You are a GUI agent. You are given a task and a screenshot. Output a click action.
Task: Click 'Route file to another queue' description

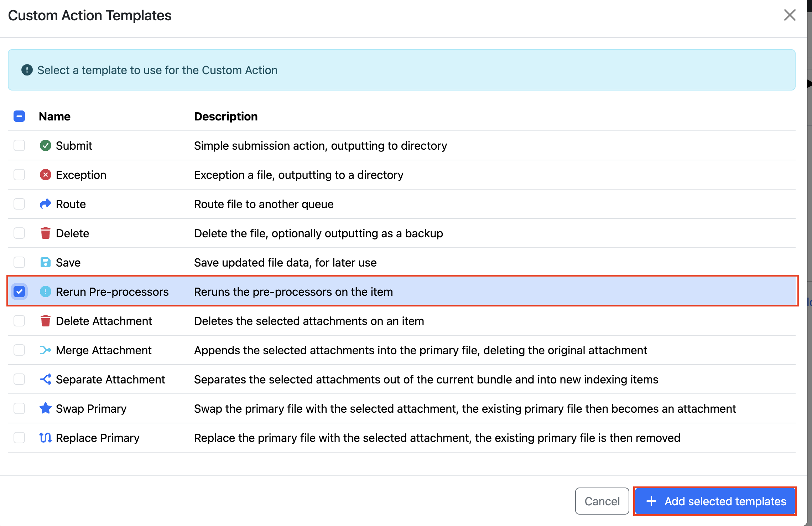click(264, 204)
